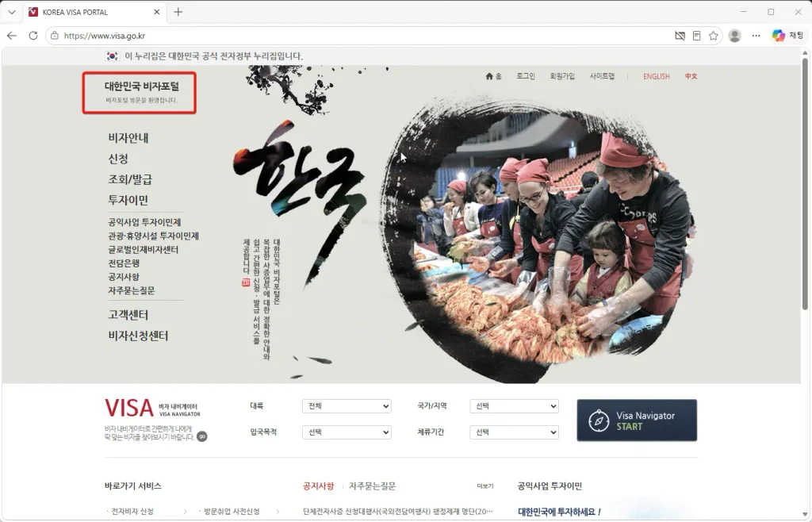Open the 사이트맵 link
812x522 pixels.
pyautogui.click(x=602, y=76)
